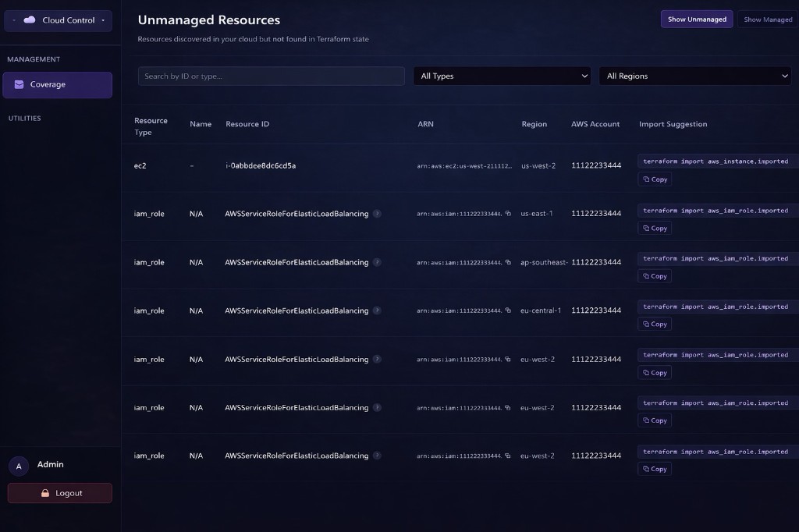Open the Coverage page in the sidebar

58,84
